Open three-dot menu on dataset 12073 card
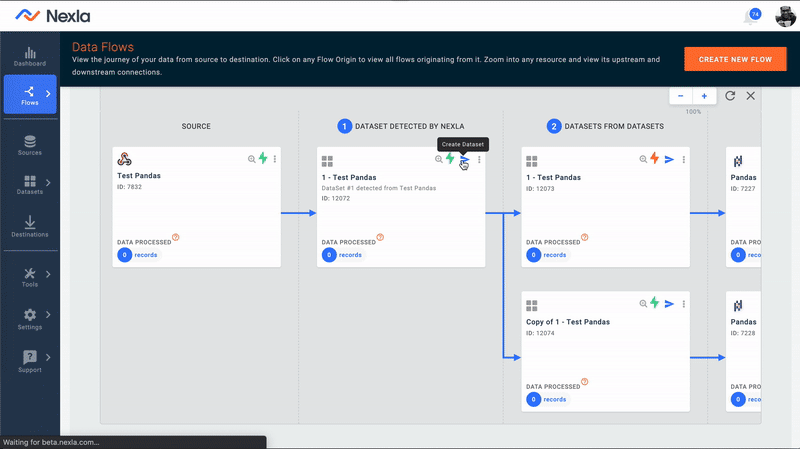The image size is (800, 449). 684,159
